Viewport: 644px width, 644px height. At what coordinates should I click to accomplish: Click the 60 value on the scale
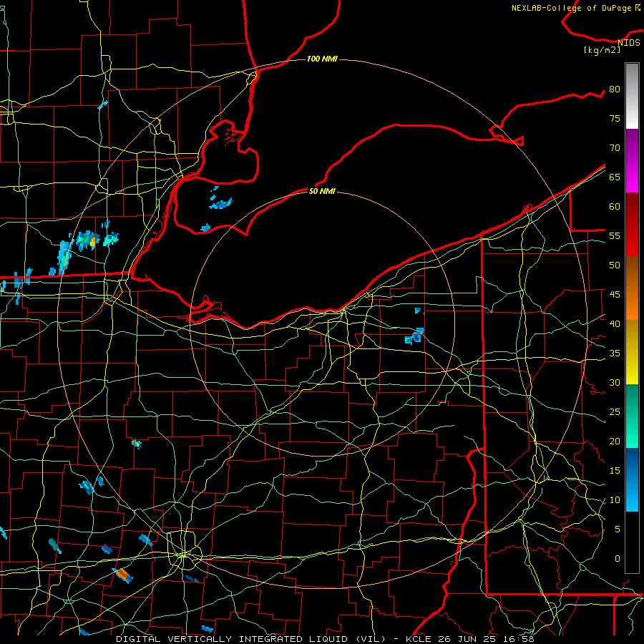[615, 207]
